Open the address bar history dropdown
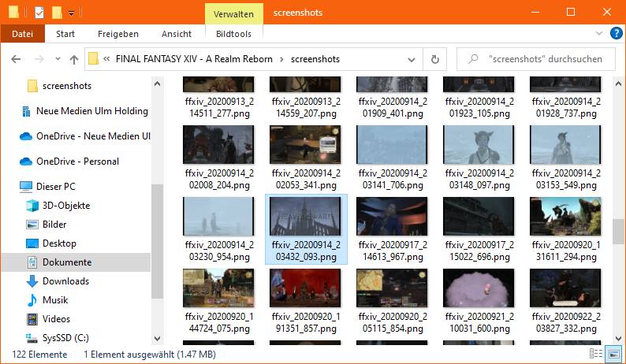This screenshot has height=364, width=626. (412, 59)
